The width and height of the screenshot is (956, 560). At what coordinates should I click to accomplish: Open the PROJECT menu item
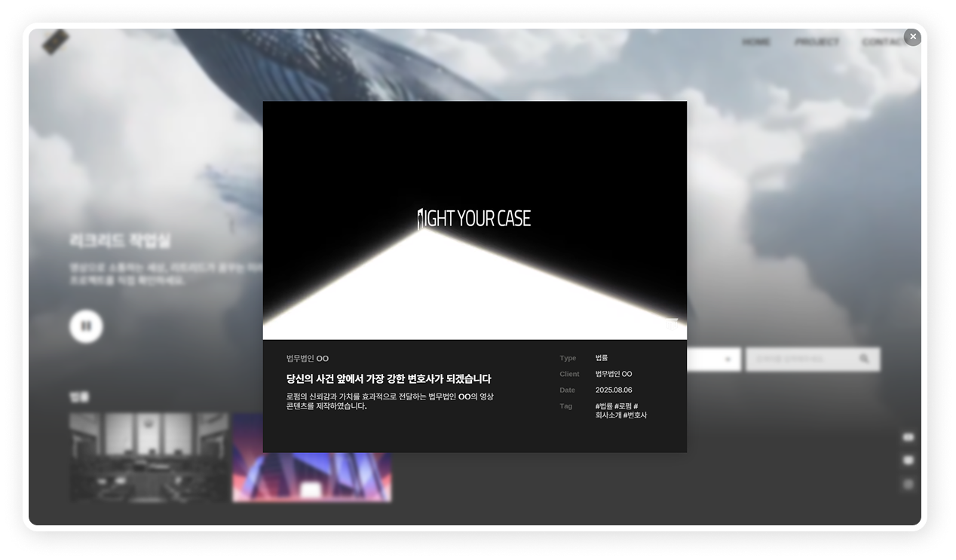click(x=817, y=42)
